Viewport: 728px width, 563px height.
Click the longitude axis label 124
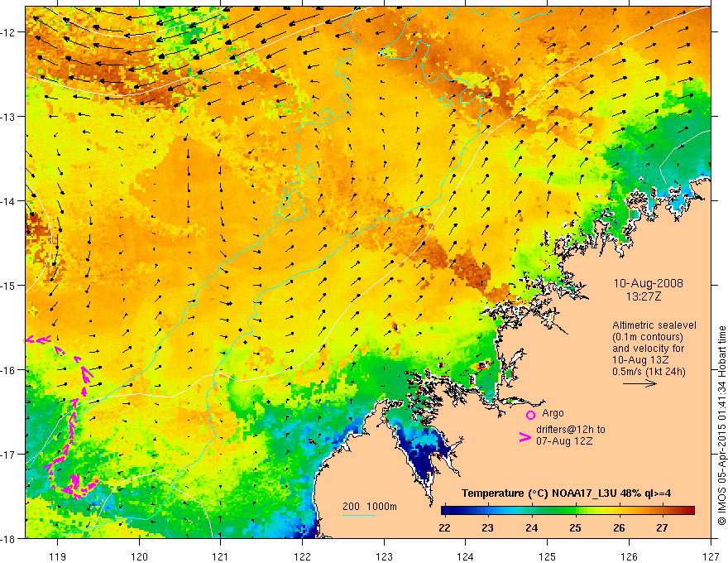[x=465, y=556]
